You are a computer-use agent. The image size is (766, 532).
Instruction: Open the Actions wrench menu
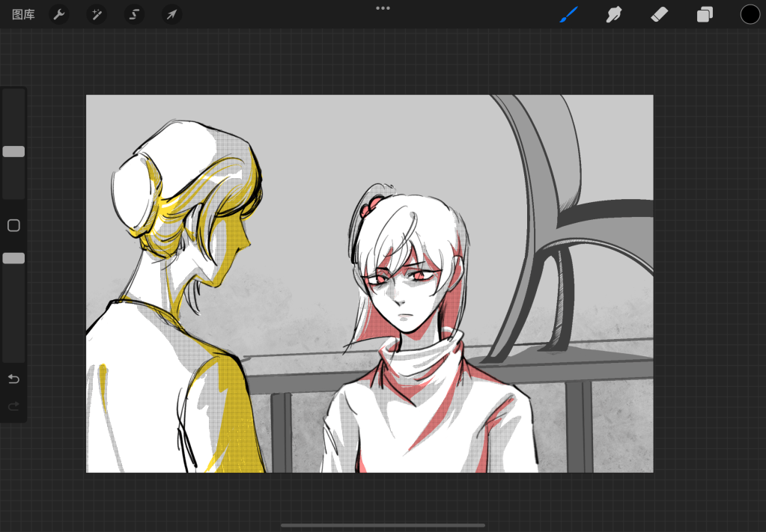pos(59,14)
